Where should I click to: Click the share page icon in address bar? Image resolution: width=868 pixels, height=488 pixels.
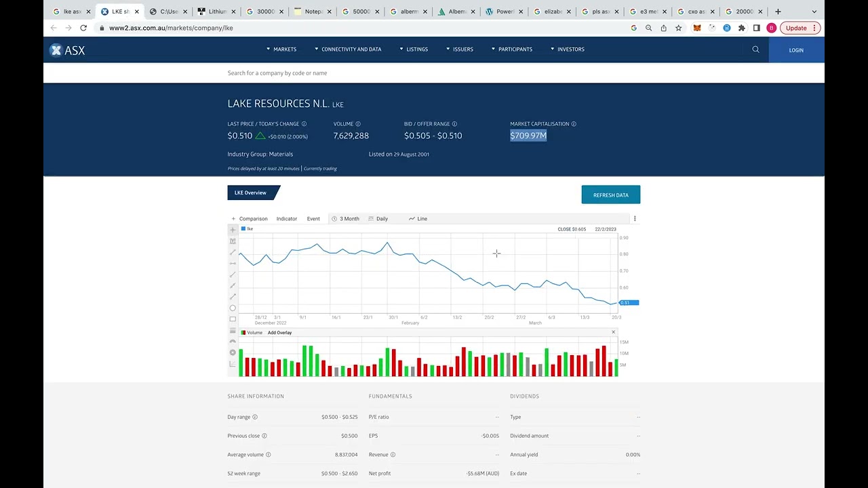[x=663, y=28]
